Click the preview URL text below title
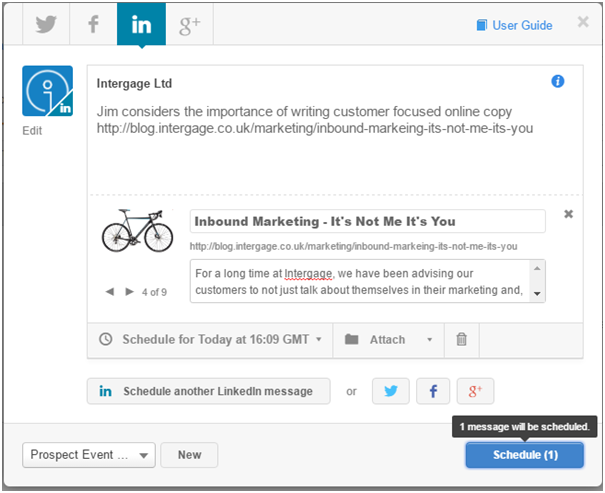This screenshot has width=605, height=493. click(x=353, y=246)
